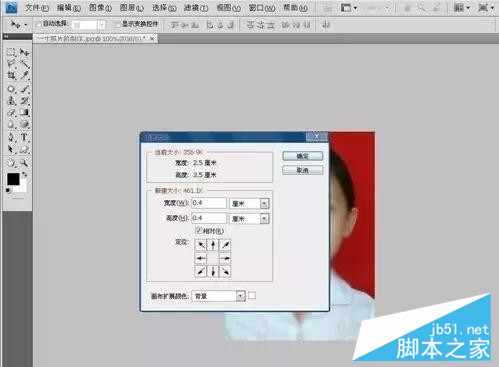The height and width of the screenshot is (367, 499).
Task: Anchor canvas to middle-right arrow
Action: [225, 258]
